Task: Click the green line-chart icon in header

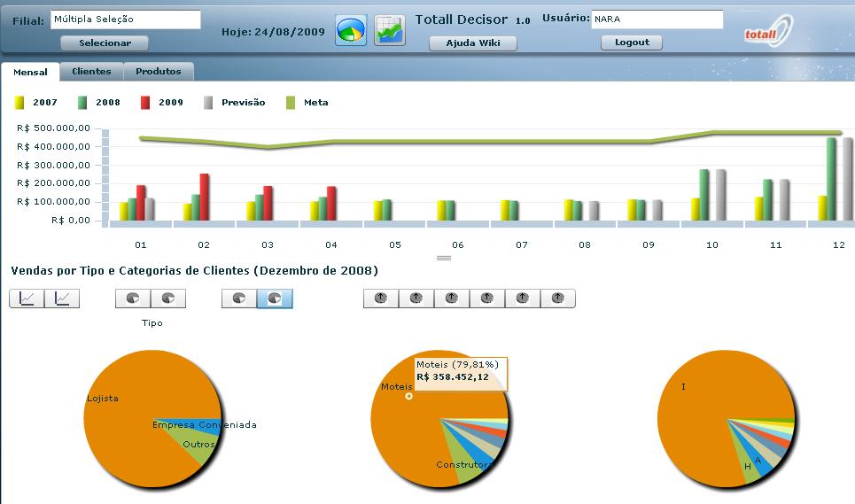Action: (389, 30)
